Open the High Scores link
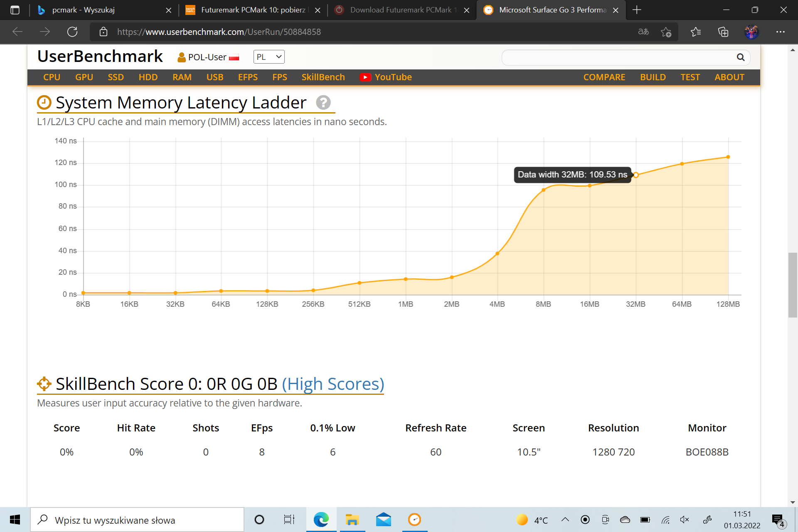Screen dimensions: 798x532 click(333, 384)
